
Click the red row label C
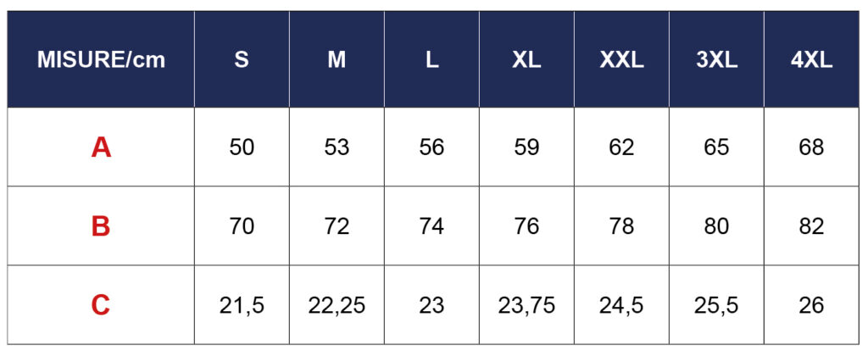point(101,305)
